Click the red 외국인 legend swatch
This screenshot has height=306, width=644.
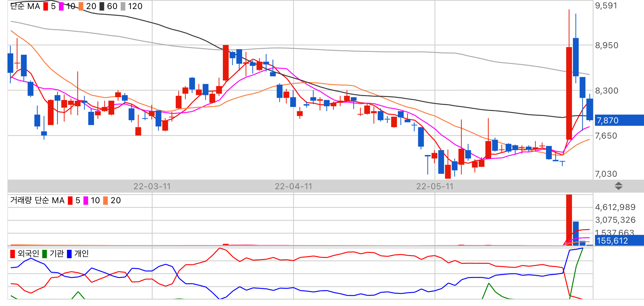(12, 254)
